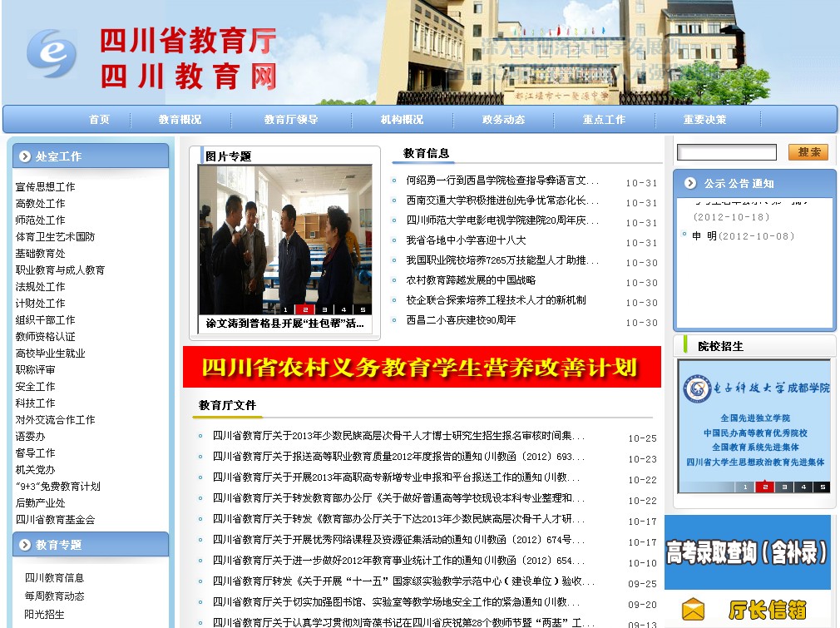The width and height of the screenshot is (840, 628).
Task: Open document about 高等职业教育质量2012年度报告
Action: tap(398, 457)
